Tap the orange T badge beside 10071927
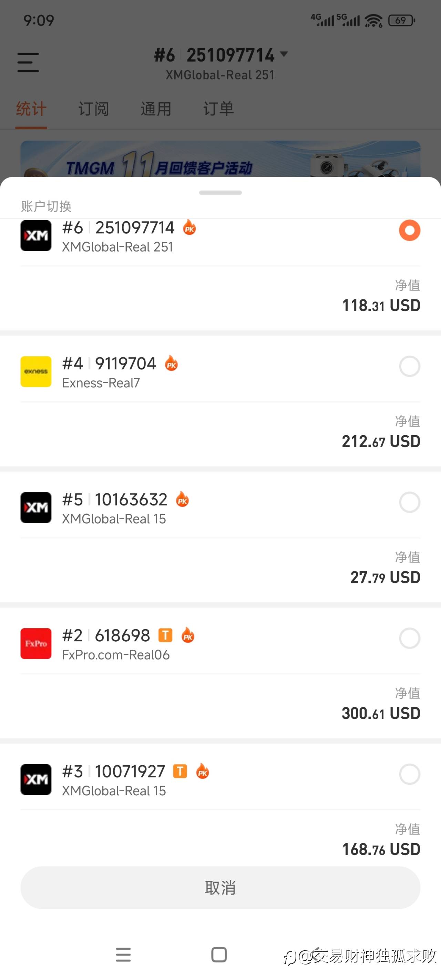Image resolution: width=441 pixels, height=980 pixels. (x=180, y=771)
